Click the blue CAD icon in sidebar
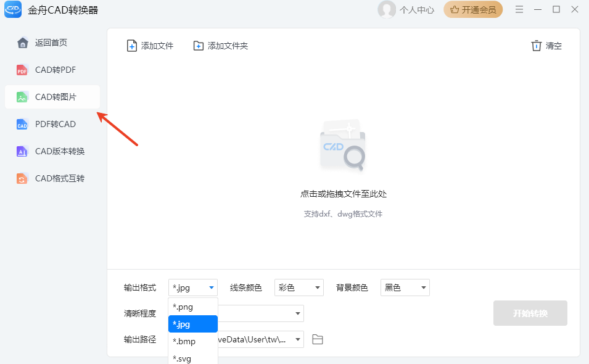589x364 pixels. [x=22, y=125]
